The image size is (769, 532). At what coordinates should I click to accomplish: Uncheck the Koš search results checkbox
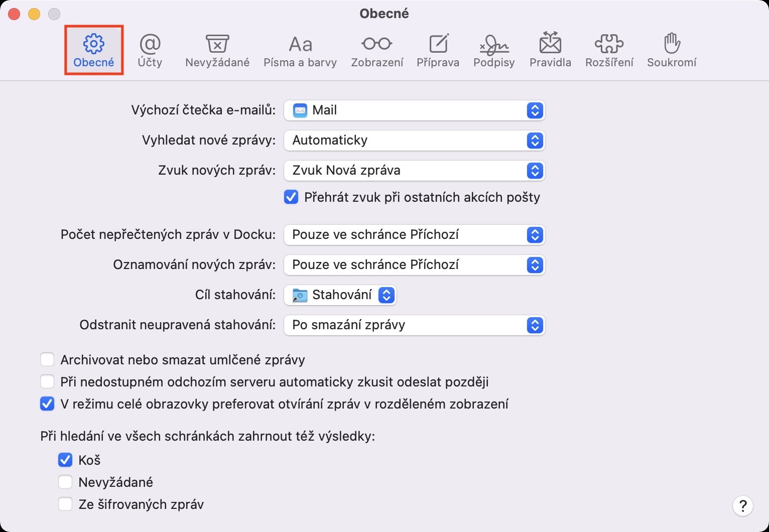65,460
